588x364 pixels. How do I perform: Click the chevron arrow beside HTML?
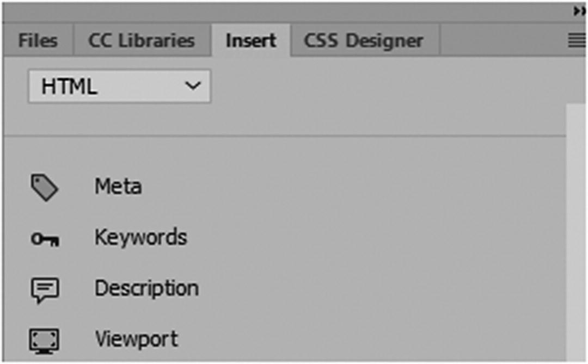(x=193, y=86)
